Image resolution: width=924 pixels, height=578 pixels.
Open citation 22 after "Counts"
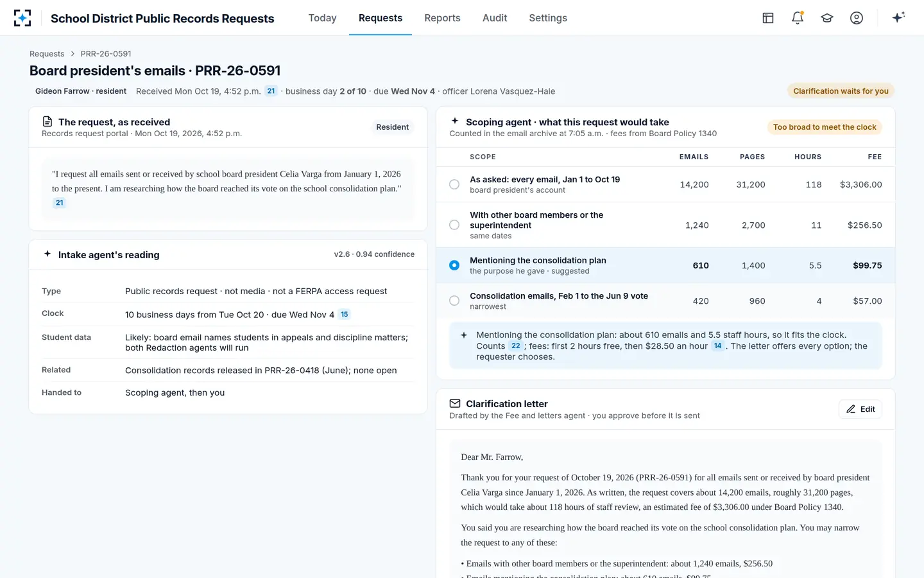[x=516, y=346]
